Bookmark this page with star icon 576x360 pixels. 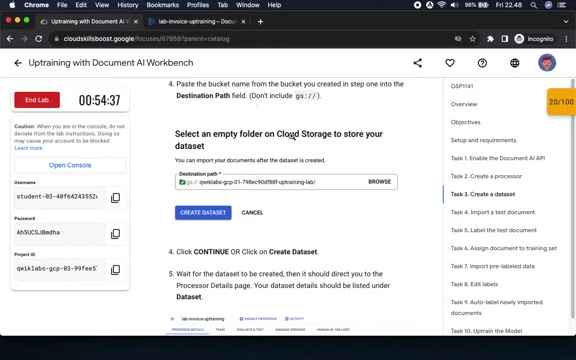pyautogui.click(x=472, y=39)
